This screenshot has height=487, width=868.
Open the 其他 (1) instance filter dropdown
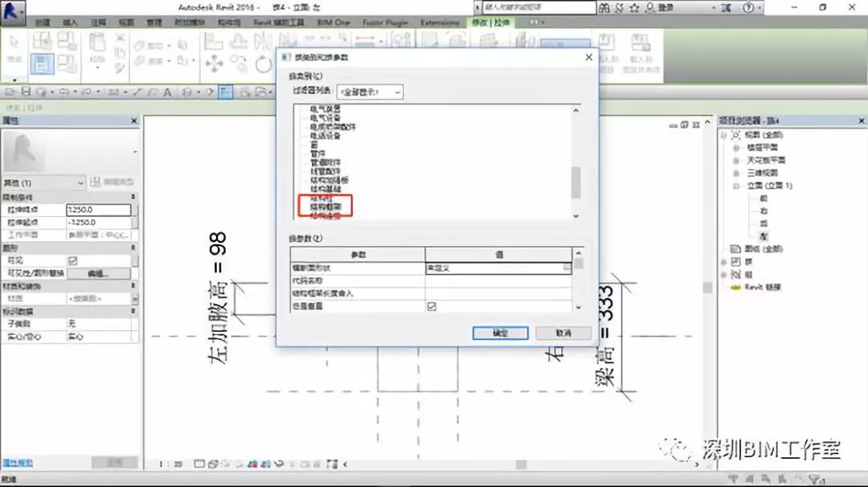click(x=43, y=182)
